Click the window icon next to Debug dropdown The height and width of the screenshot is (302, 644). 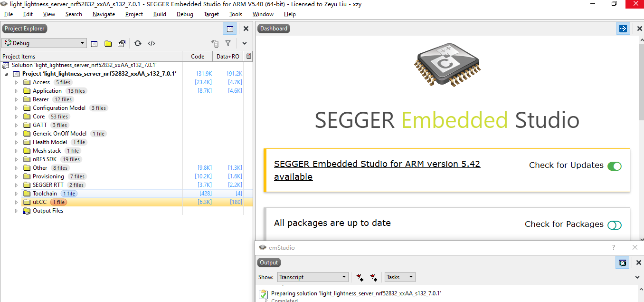95,43
